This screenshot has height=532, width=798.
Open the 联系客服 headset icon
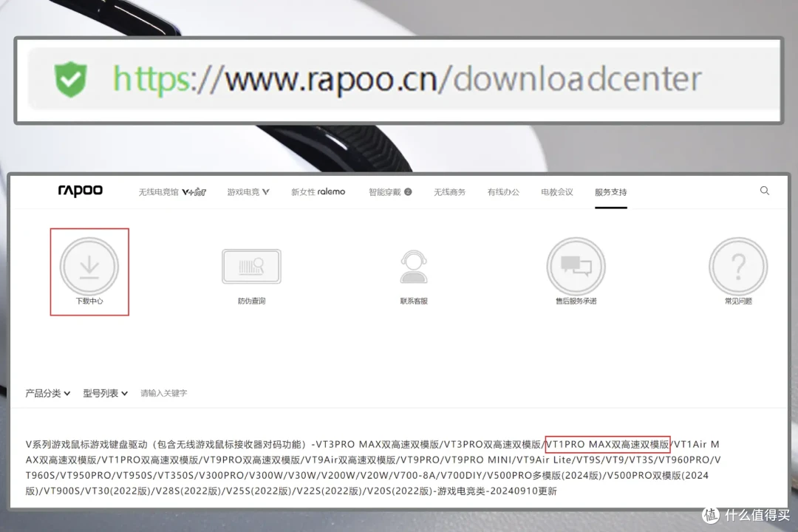tap(414, 266)
